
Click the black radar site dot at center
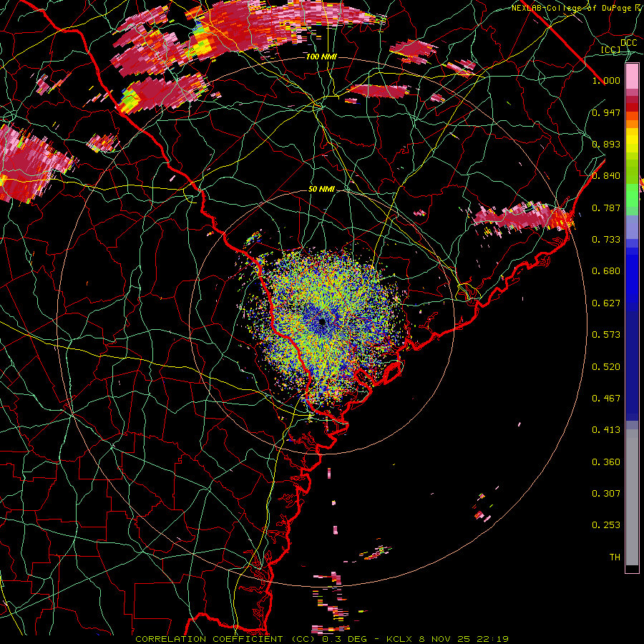[x=322, y=321]
